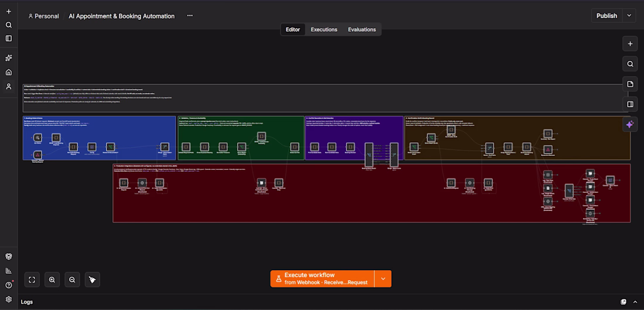
Task: Open node search on right canvas toolbar
Action: click(630, 64)
